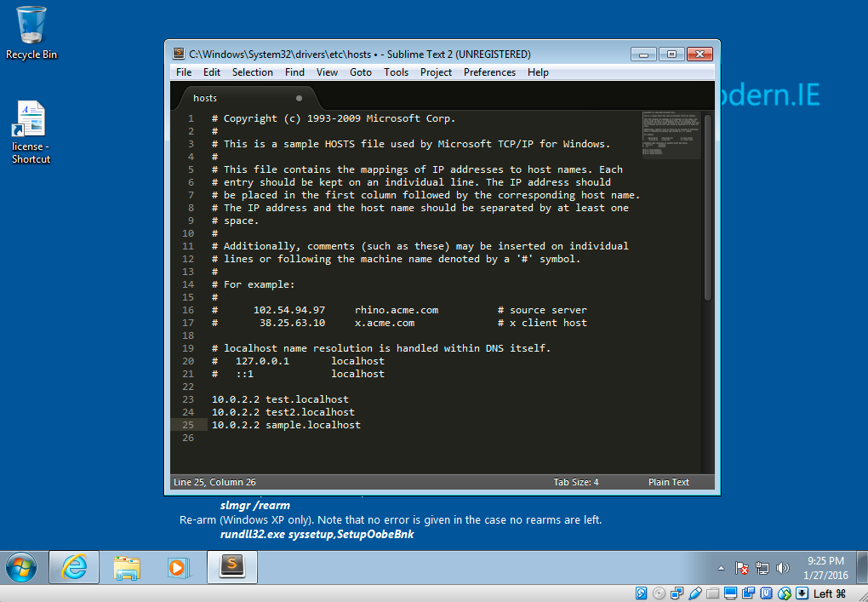Image resolution: width=868 pixels, height=602 pixels.
Task: Open Windows Explorer from taskbar
Action: click(127, 568)
